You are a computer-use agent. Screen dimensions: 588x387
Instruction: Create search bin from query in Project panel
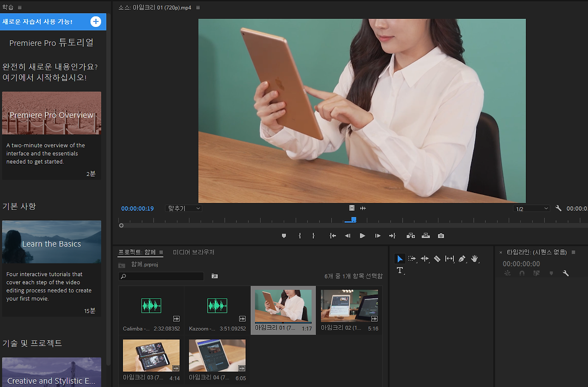[215, 276]
